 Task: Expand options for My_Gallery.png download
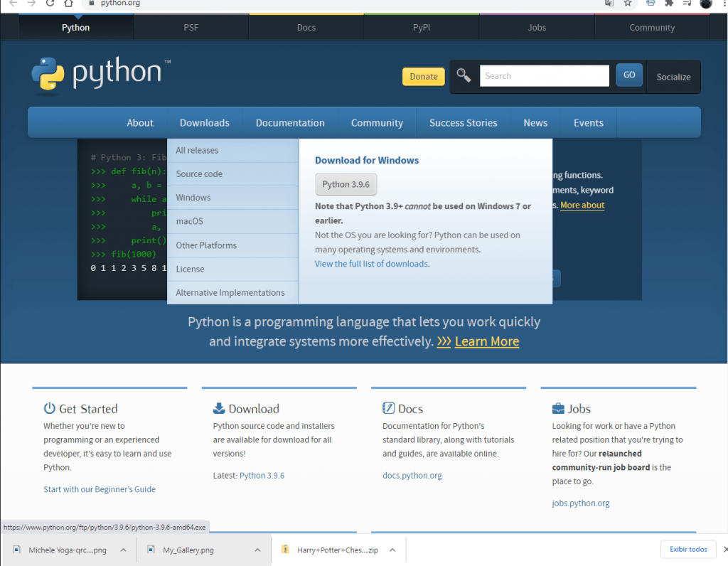(257, 550)
